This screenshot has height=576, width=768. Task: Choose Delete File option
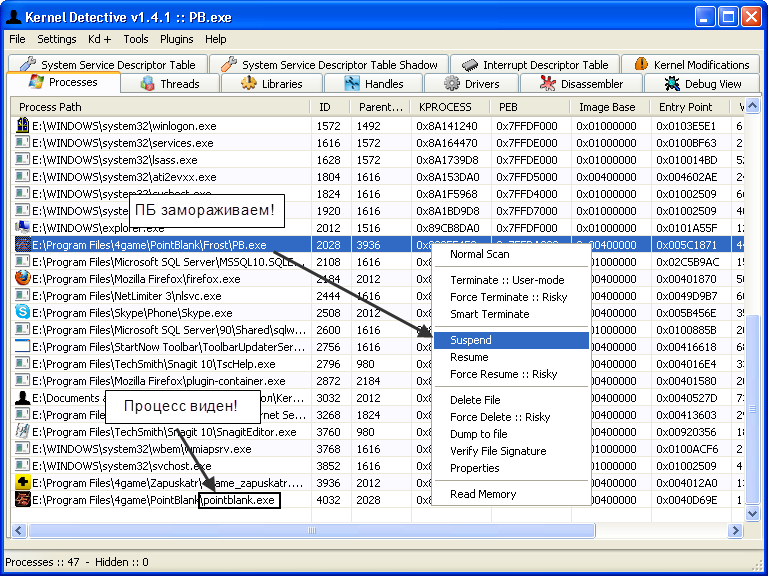[x=511, y=400]
